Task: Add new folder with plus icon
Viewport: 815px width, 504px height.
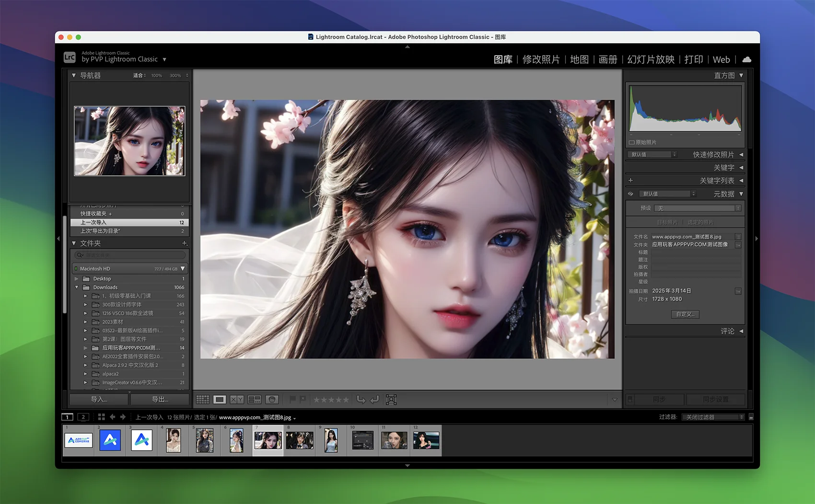Action: point(185,243)
